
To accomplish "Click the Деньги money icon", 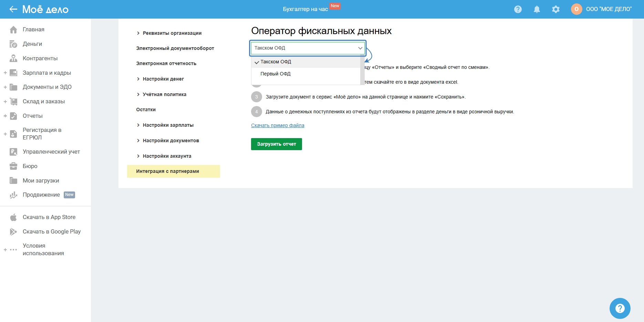I will 13,44.
